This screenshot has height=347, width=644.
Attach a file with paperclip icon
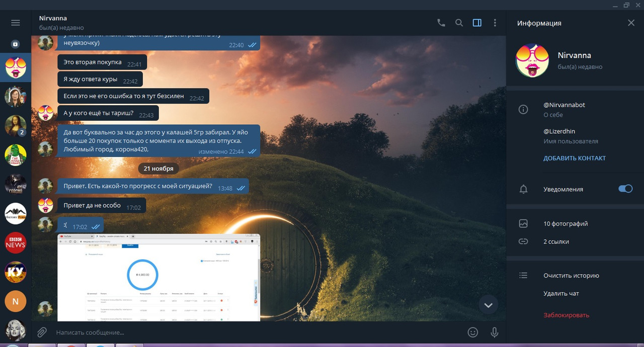click(42, 332)
